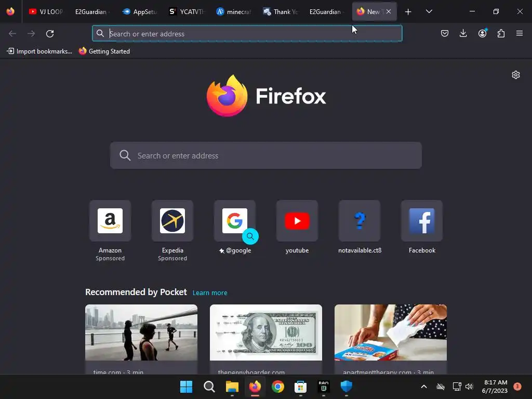Open the time.com runners article thumbnail

pos(141,332)
